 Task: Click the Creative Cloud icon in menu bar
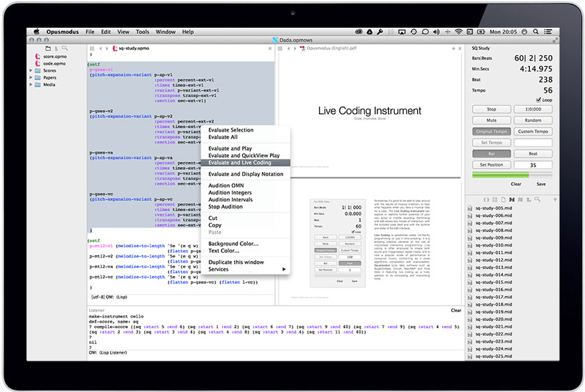click(x=359, y=32)
